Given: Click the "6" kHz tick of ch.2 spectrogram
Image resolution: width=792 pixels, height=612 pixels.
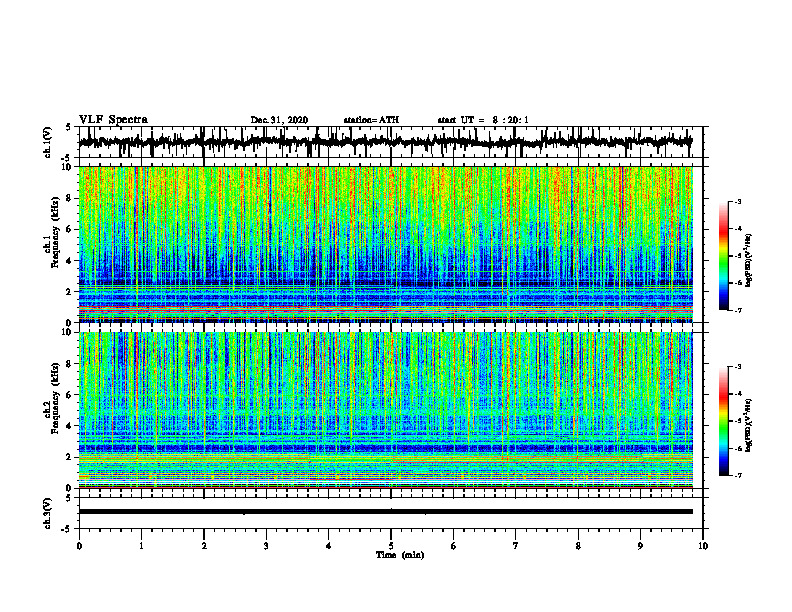Looking at the screenshot, I should tap(69, 395).
